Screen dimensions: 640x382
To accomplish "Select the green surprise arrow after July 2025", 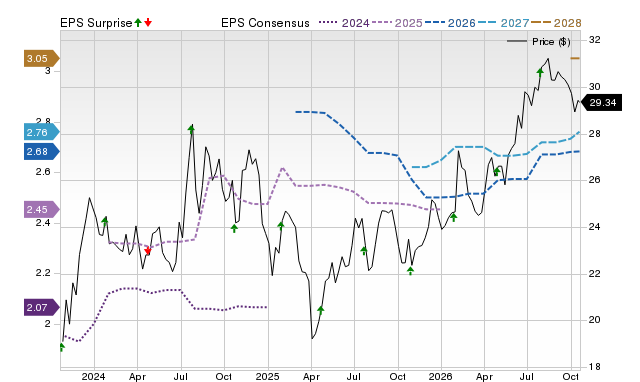I will tap(364, 251).
